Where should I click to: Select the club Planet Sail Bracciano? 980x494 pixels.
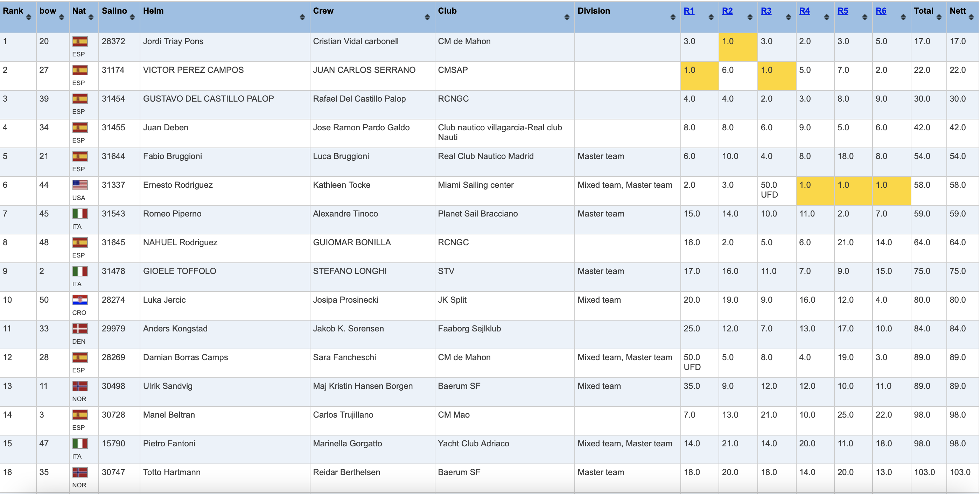click(x=478, y=214)
